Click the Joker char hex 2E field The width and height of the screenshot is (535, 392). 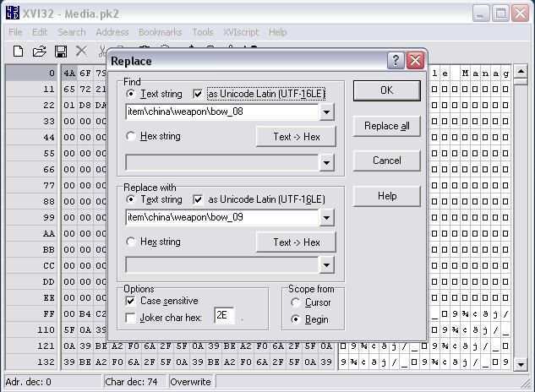pyautogui.click(x=224, y=315)
